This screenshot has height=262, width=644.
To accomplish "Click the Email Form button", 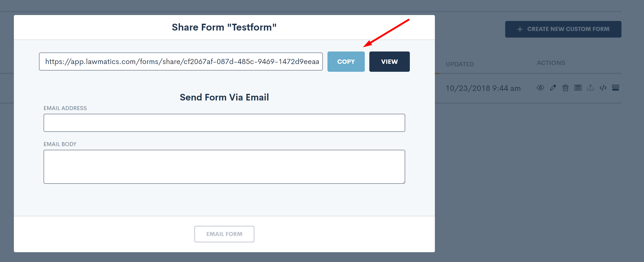I will (224, 234).
